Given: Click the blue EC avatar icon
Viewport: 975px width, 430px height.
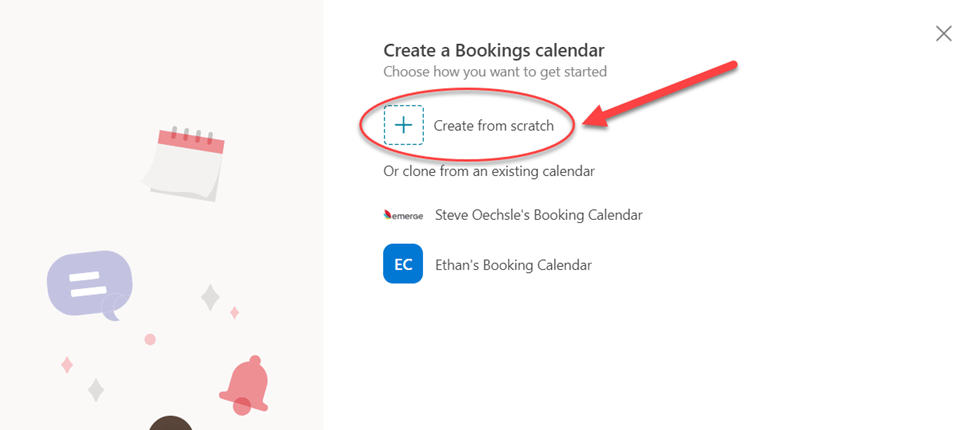Looking at the screenshot, I should (x=403, y=263).
